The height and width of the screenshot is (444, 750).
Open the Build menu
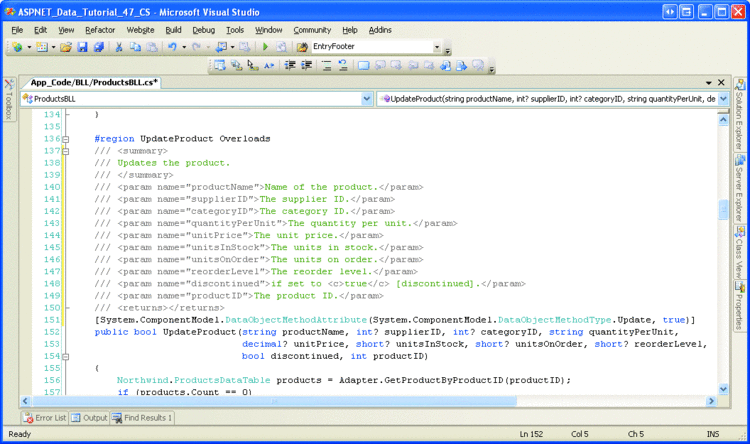(173, 30)
